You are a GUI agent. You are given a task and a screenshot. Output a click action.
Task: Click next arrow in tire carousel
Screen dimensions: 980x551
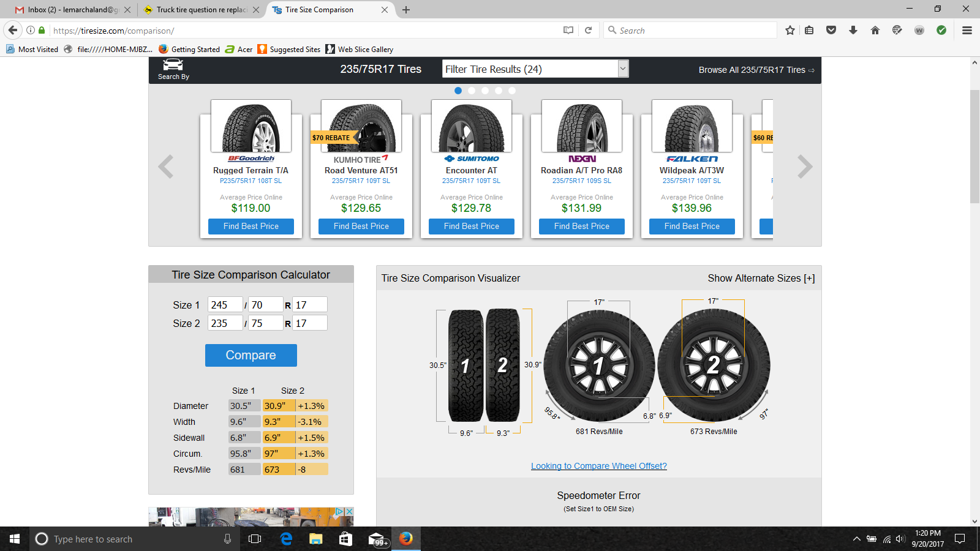coord(805,167)
